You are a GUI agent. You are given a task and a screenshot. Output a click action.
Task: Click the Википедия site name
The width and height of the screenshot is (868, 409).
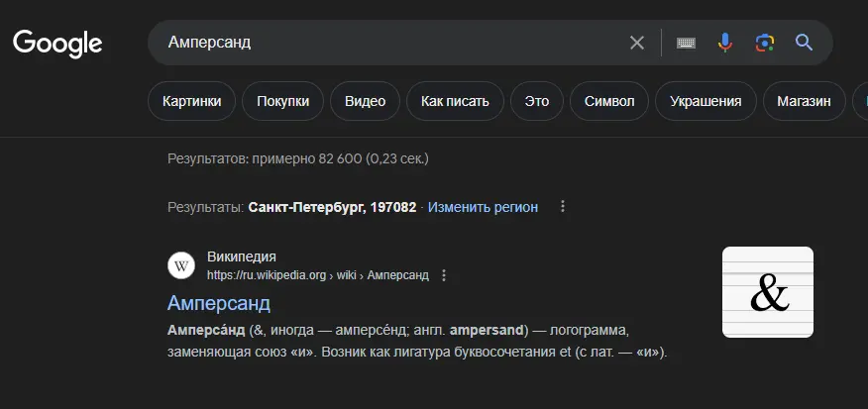[242, 256]
